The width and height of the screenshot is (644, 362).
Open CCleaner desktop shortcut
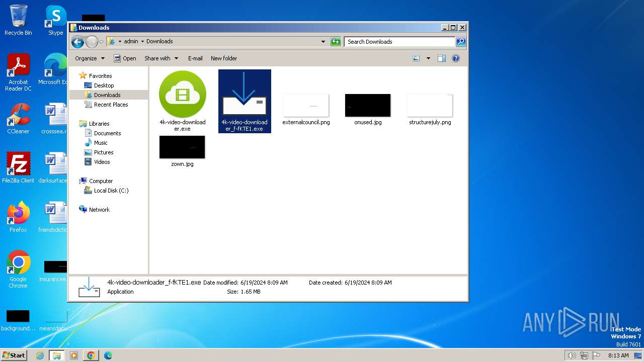coord(18,119)
